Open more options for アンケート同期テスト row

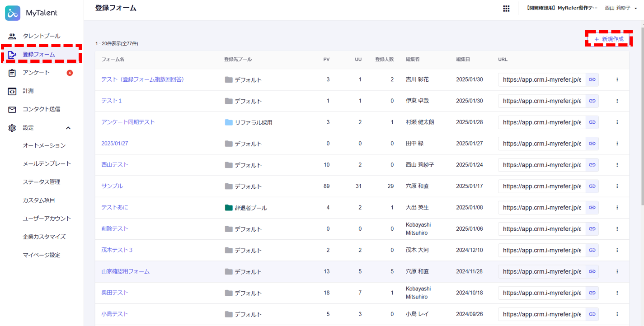pyautogui.click(x=617, y=122)
